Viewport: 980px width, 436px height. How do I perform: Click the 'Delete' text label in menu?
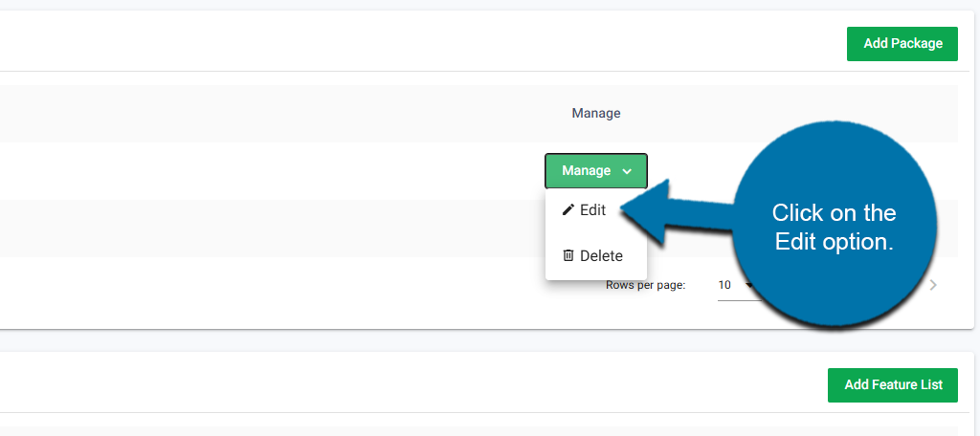[x=601, y=256]
